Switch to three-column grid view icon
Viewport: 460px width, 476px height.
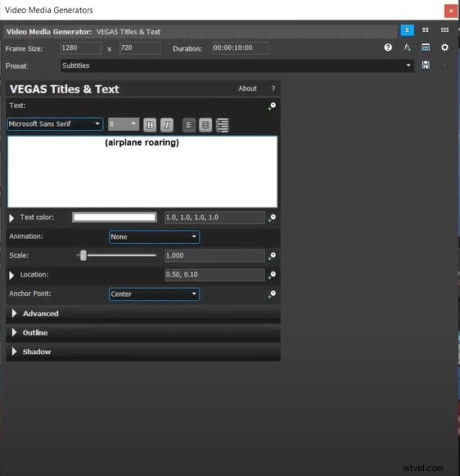click(444, 30)
